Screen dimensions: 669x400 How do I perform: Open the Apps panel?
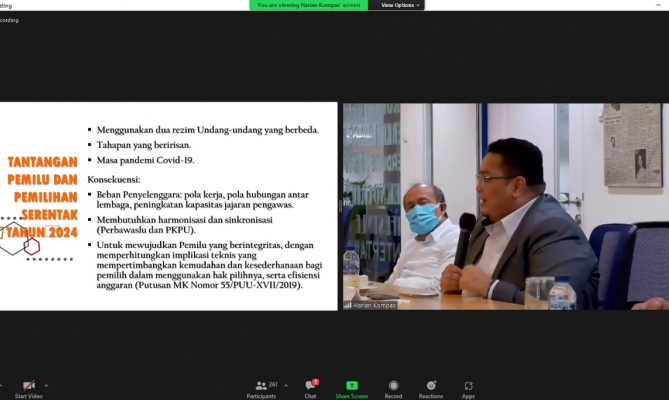pos(468,385)
